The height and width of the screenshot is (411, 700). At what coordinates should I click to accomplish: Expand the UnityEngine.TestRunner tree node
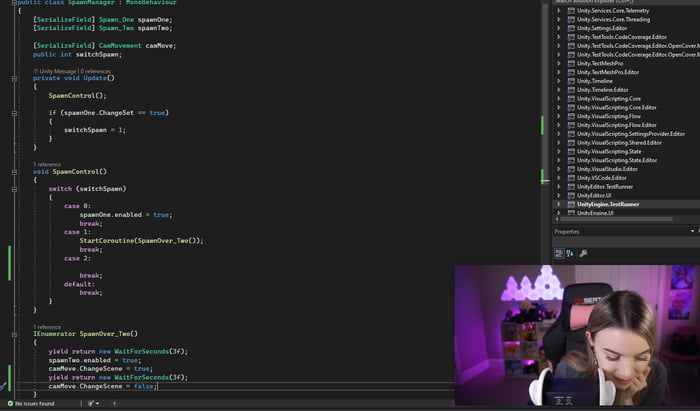tap(559, 203)
